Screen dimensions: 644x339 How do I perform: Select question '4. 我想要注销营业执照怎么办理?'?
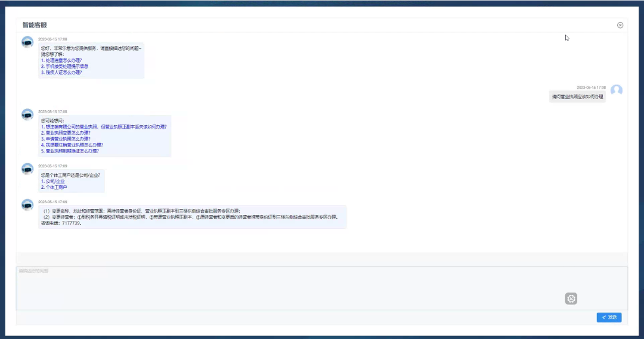click(x=72, y=145)
